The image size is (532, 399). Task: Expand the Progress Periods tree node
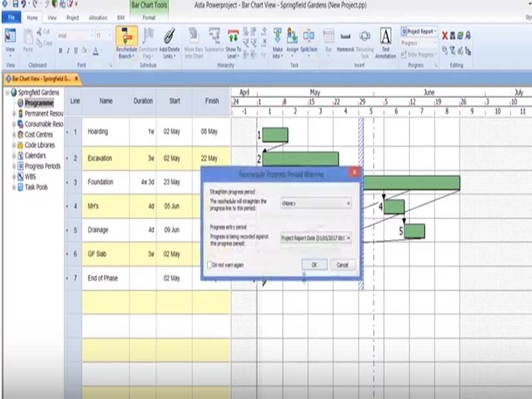[x=14, y=166]
